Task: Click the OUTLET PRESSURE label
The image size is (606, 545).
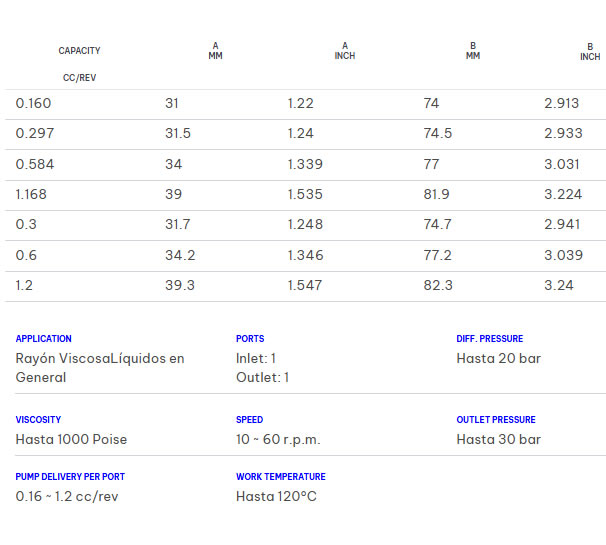Action: (495, 420)
